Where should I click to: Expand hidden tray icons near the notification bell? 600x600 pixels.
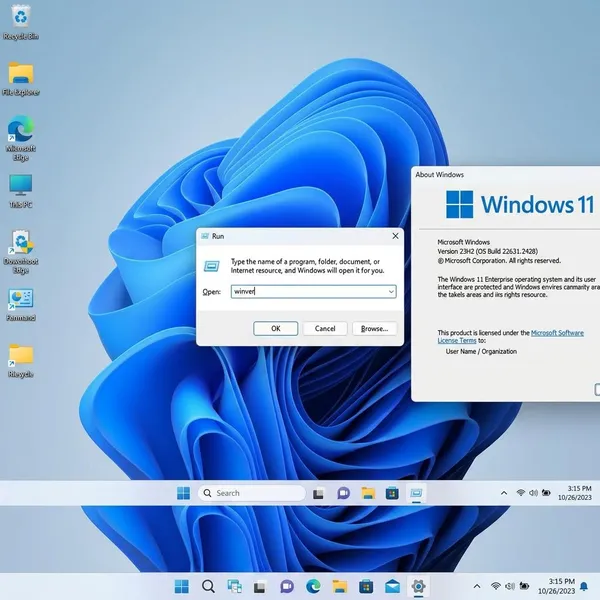pyautogui.click(x=477, y=586)
